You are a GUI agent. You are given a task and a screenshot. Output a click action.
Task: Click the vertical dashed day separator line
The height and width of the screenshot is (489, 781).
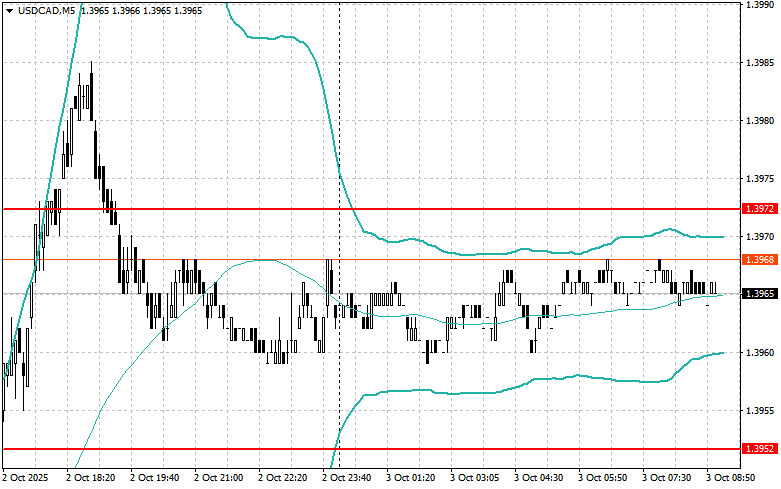tap(340, 234)
